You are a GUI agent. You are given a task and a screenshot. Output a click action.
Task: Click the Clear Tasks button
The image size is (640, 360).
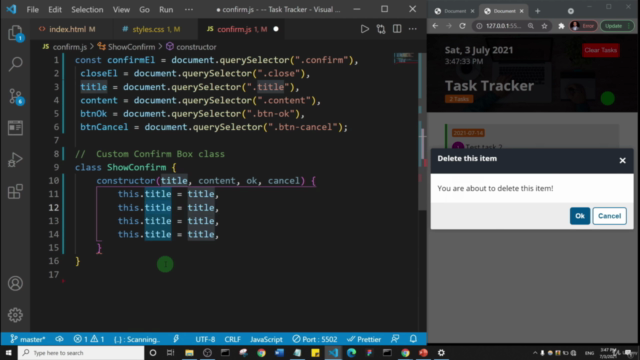tap(600, 50)
